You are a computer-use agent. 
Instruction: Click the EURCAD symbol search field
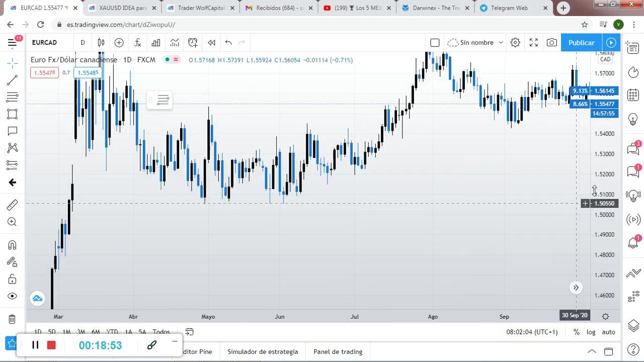pyautogui.click(x=44, y=43)
